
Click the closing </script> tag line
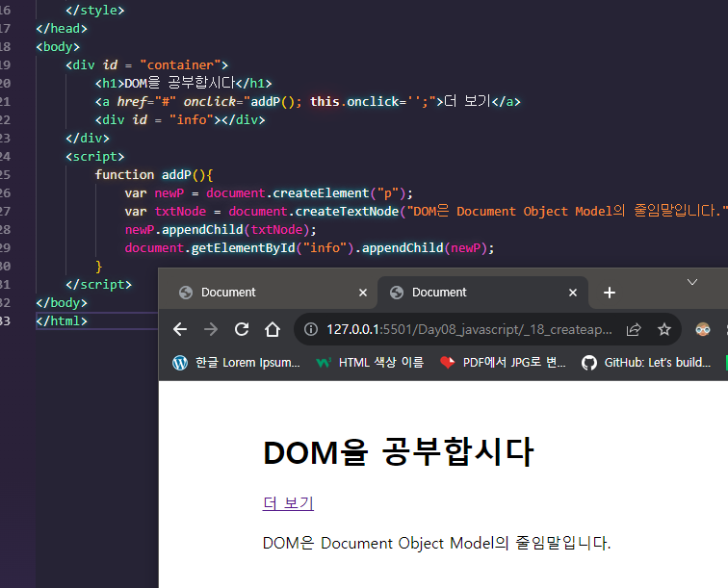click(98, 285)
